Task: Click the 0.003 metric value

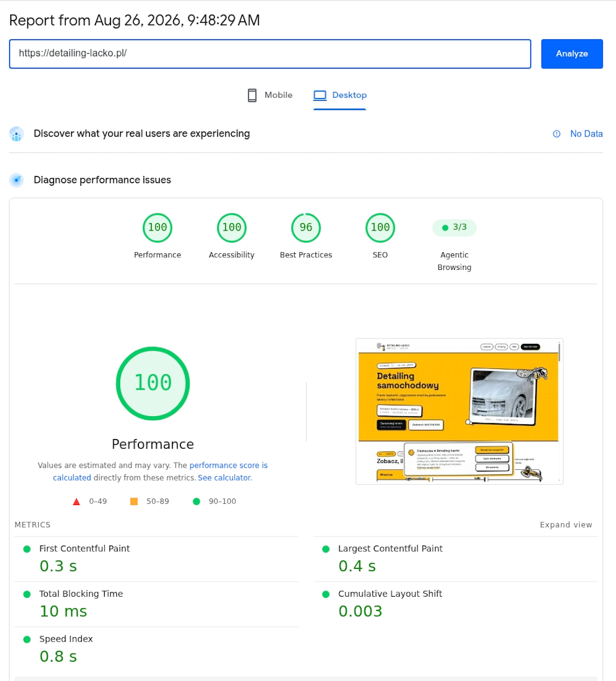Action: tap(360, 612)
